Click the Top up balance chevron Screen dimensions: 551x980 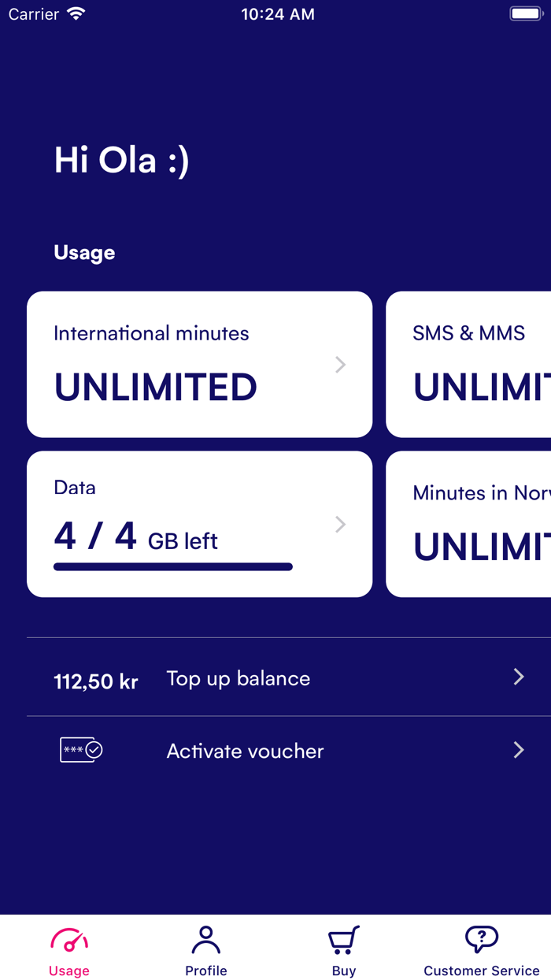pos(518,676)
